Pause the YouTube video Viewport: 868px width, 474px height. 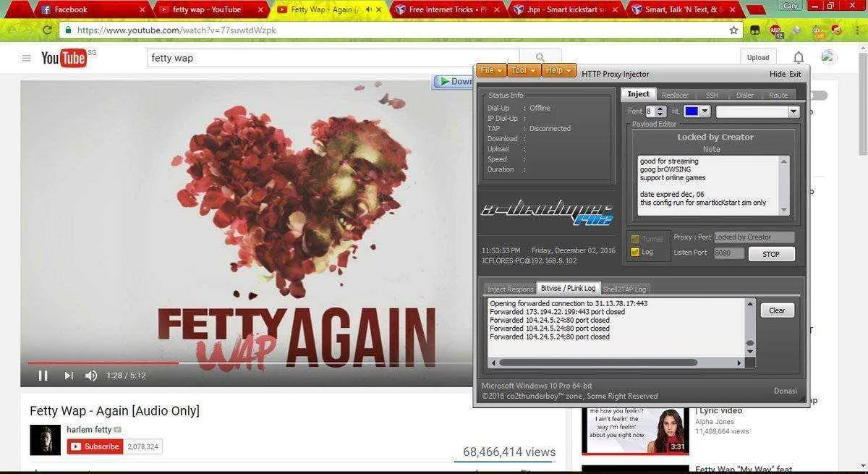pyautogui.click(x=43, y=376)
